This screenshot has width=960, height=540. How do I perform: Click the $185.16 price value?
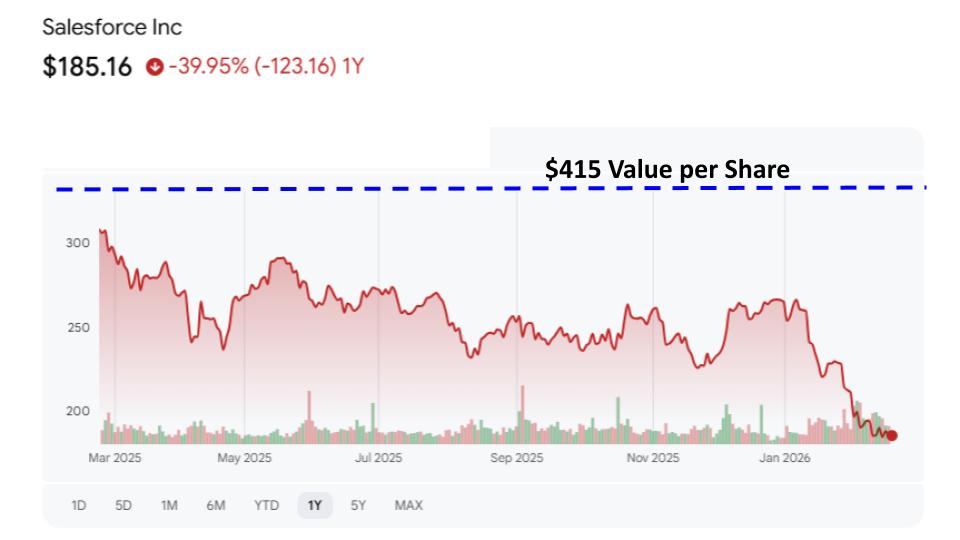(x=87, y=67)
